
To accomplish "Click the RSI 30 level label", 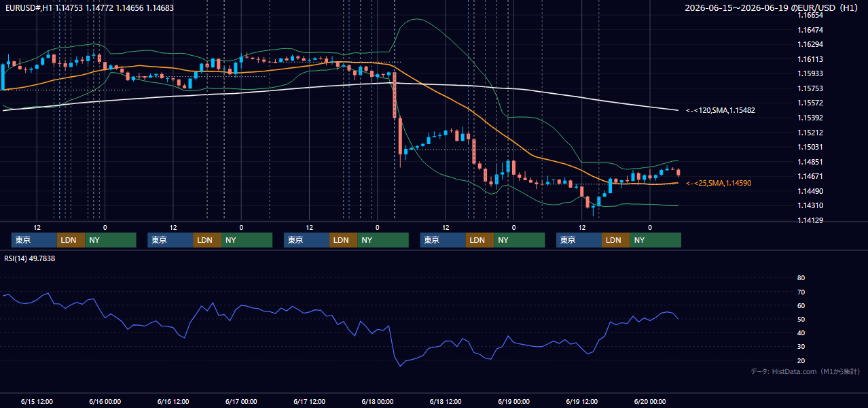I will pyautogui.click(x=801, y=347).
